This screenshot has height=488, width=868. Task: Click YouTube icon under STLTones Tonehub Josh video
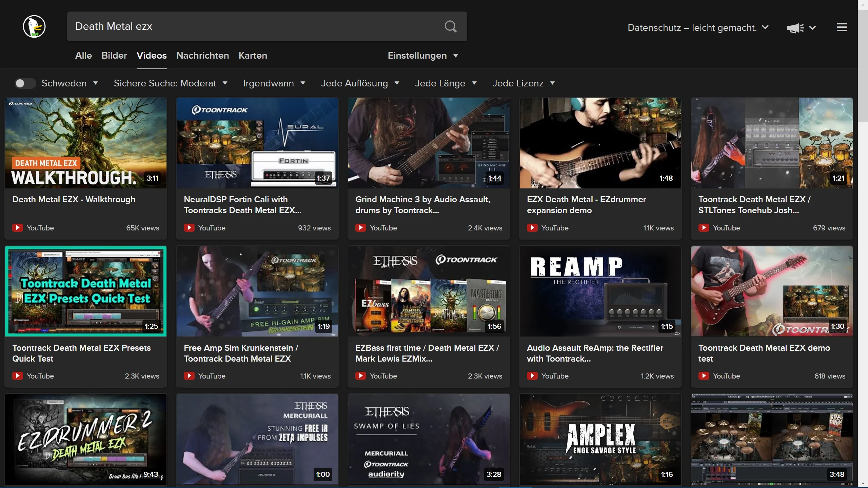pos(704,228)
